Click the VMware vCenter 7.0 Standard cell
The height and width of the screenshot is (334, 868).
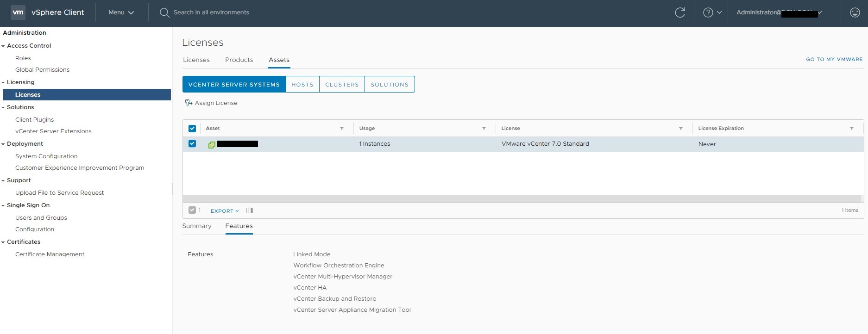coord(545,144)
